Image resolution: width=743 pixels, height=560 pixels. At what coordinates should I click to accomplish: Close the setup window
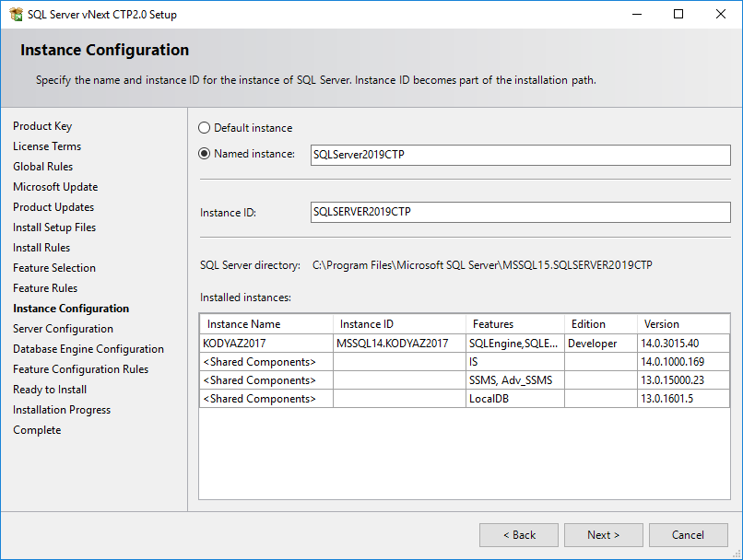721,14
